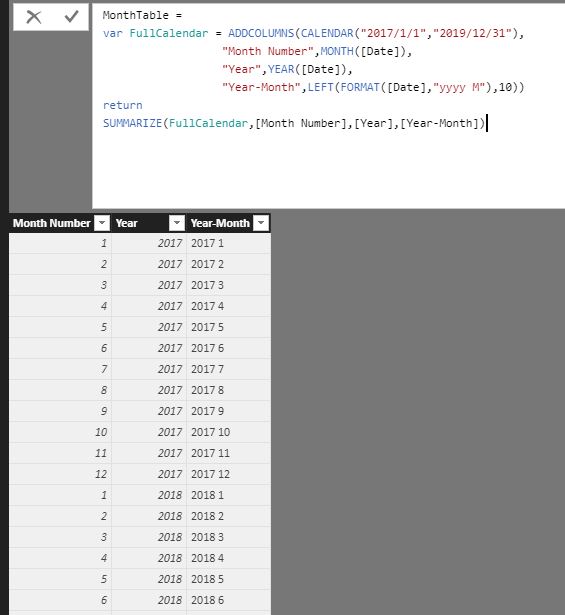Select Month Number cell 9 in 2017 row

pyautogui.click(x=60, y=411)
